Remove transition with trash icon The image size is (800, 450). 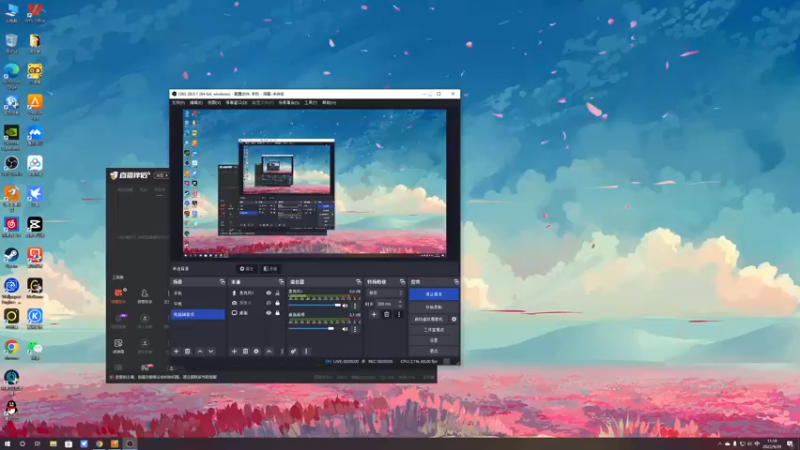[386, 314]
